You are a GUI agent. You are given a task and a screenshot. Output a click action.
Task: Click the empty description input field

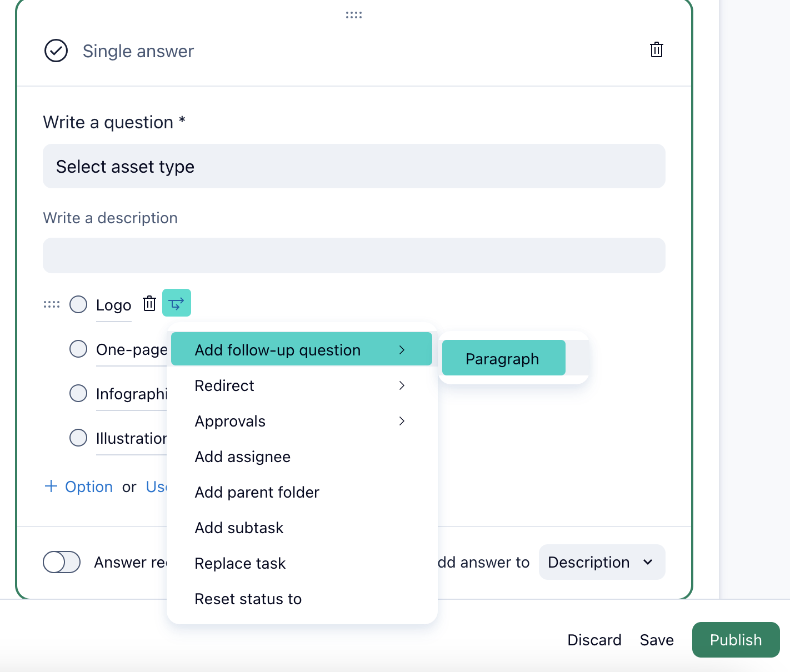tap(354, 255)
